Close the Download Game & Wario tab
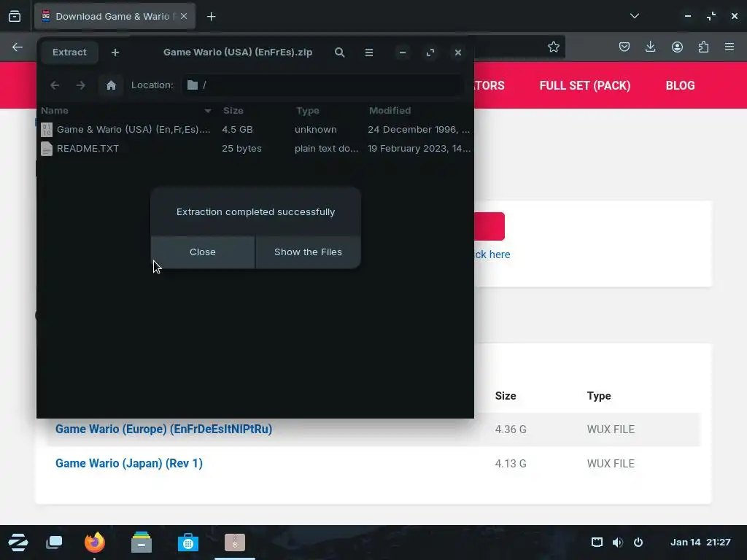Image resolution: width=747 pixels, height=560 pixels. (184, 16)
